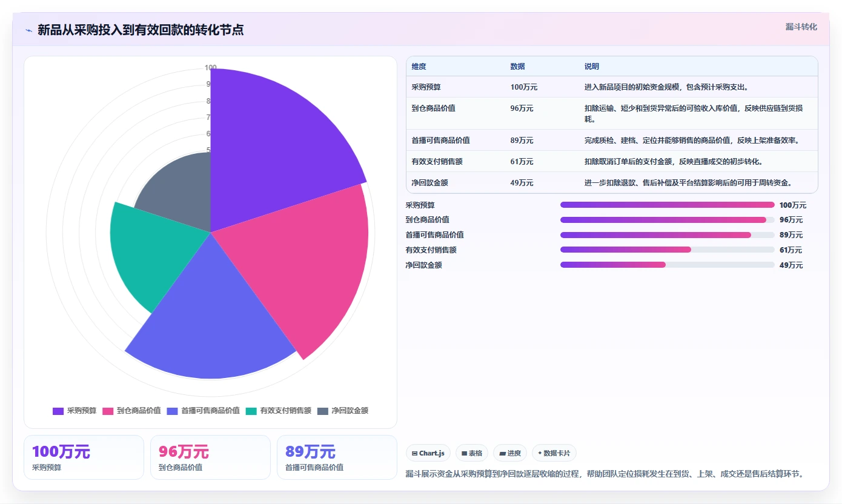The width and height of the screenshot is (842, 504).
Task: Open the 96万元 到仓商品价值 data card
Action: 210,457
